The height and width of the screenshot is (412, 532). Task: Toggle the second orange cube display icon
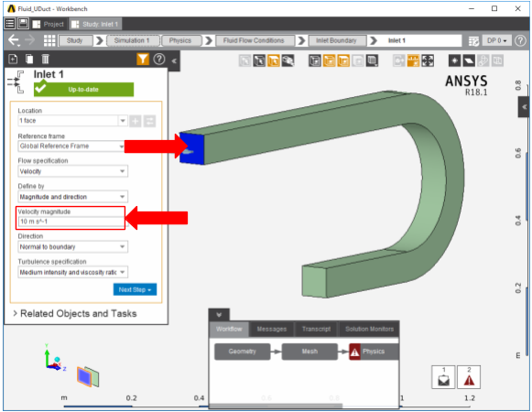click(343, 60)
